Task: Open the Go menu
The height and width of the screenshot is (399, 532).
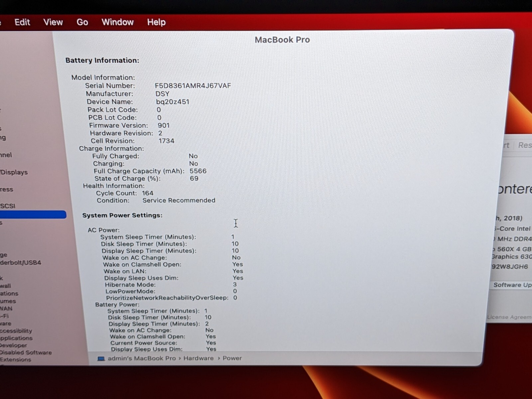Action: pyautogui.click(x=82, y=22)
